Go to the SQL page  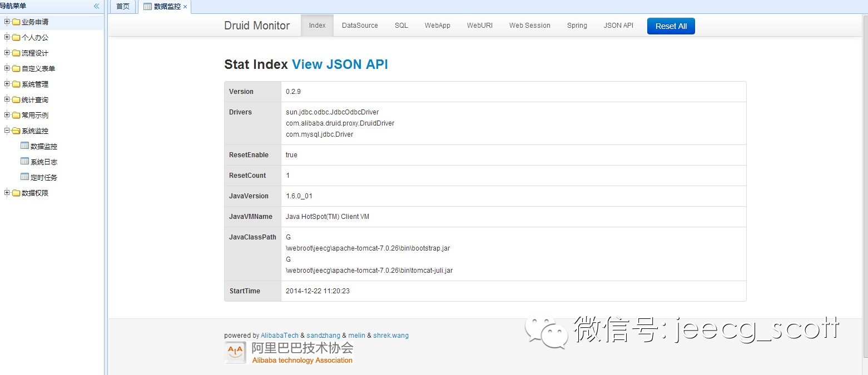tap(401, 26)
